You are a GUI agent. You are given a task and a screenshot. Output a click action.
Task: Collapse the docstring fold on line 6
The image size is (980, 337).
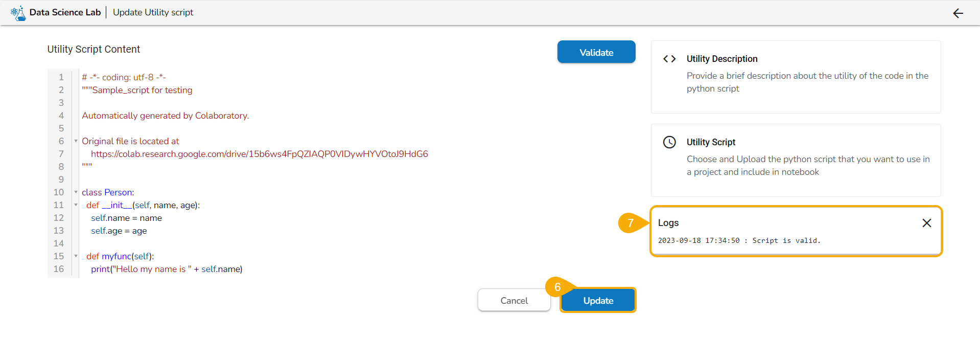click(76, 141)
